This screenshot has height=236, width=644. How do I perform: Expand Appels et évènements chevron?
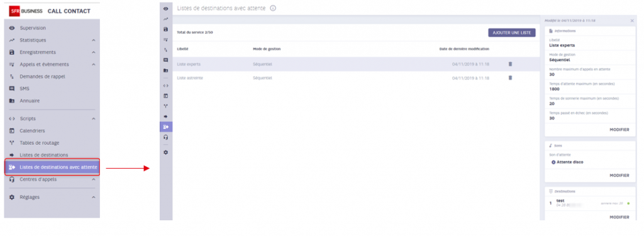pyautogui.click(x=94, y=65)
